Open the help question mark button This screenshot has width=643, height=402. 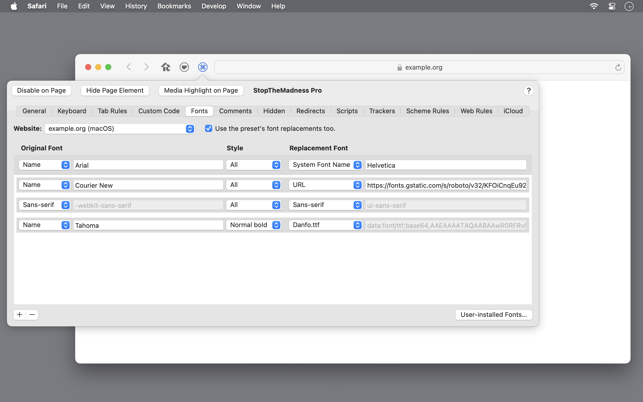528,91
